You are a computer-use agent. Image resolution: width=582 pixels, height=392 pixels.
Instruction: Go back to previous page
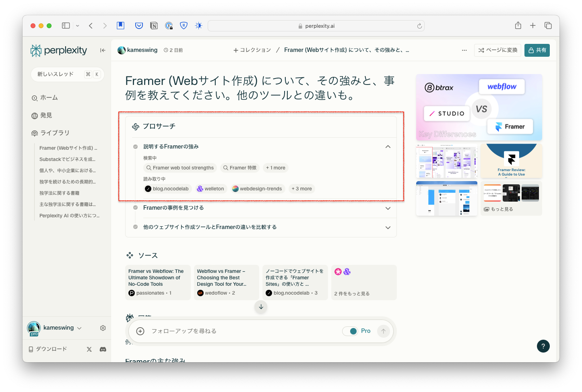[x=91, y=26]
